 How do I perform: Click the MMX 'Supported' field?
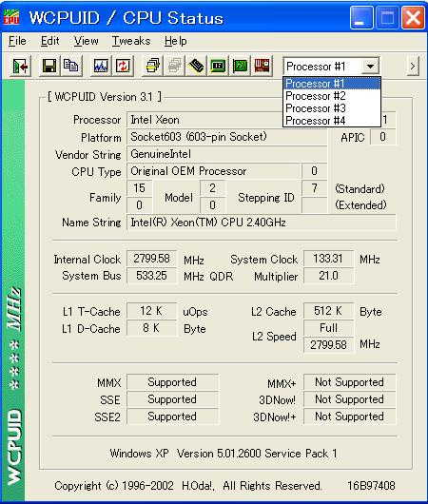[x=173, y=382]
